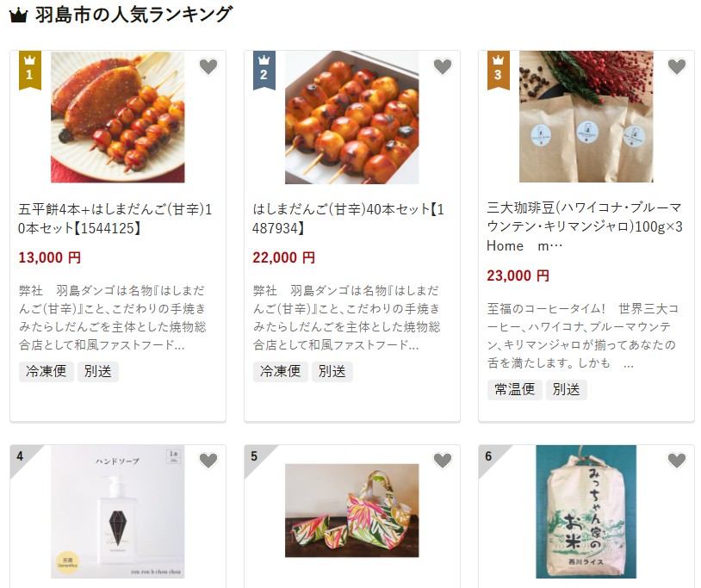Click heart icon on rank 4 hand soap
This screenshot has height=588, width=701.
208,461
